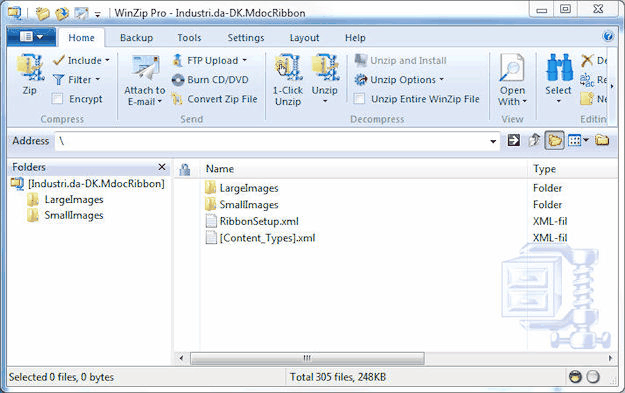Switch to the Home ribbon tab
This screenshot has width=625, height=393.
[81, 38]
